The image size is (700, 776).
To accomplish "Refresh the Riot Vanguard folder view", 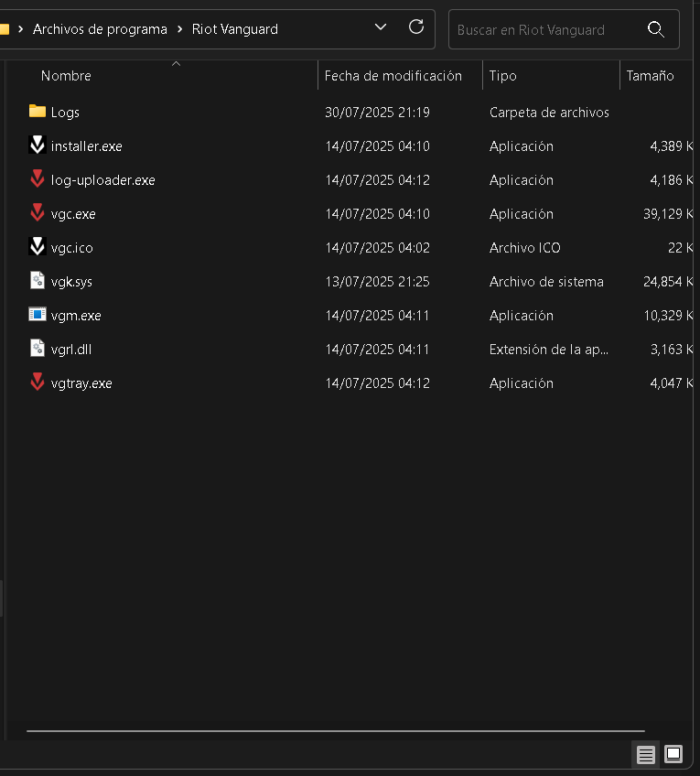I will tap(416, 27).
